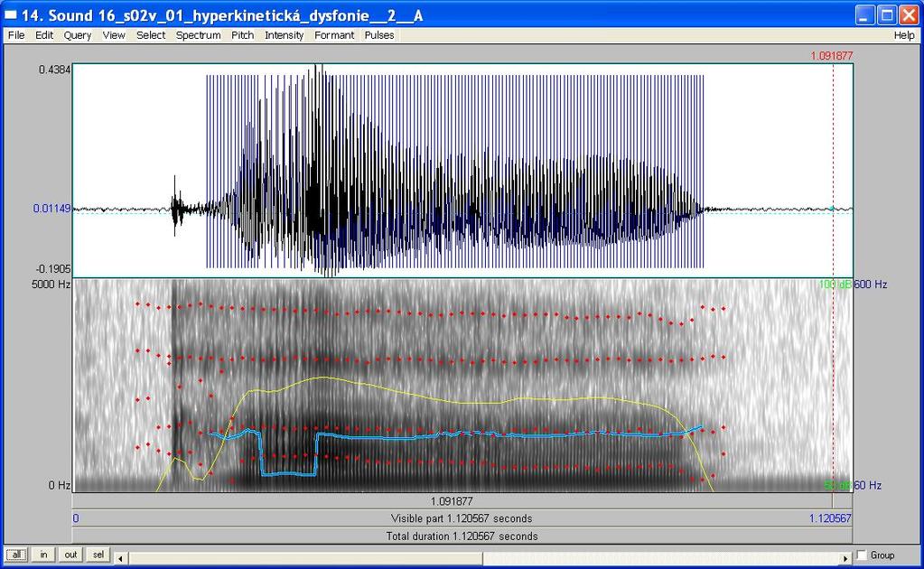
Task: Open the Select menu
Action: tap(151, 35)
